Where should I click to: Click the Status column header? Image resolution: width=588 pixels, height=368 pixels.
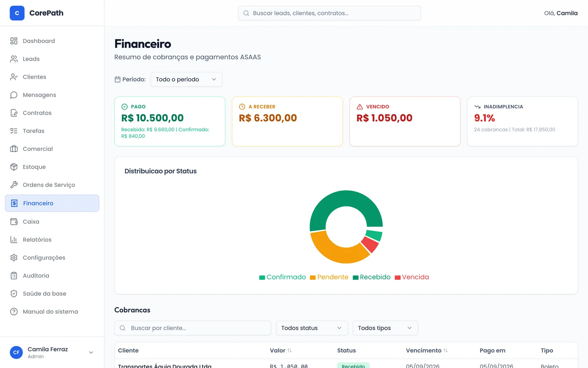pos(347,350)
